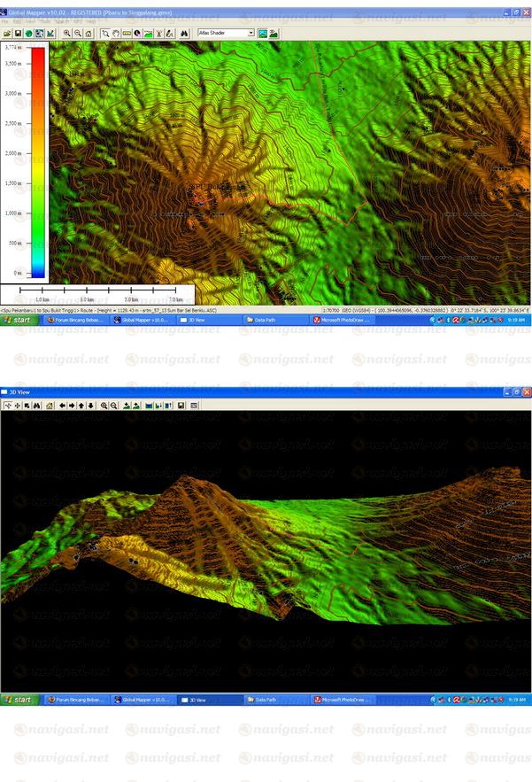532x782 pixels.
Task: Select the Pan hand tool
Action: pos(116,33)
